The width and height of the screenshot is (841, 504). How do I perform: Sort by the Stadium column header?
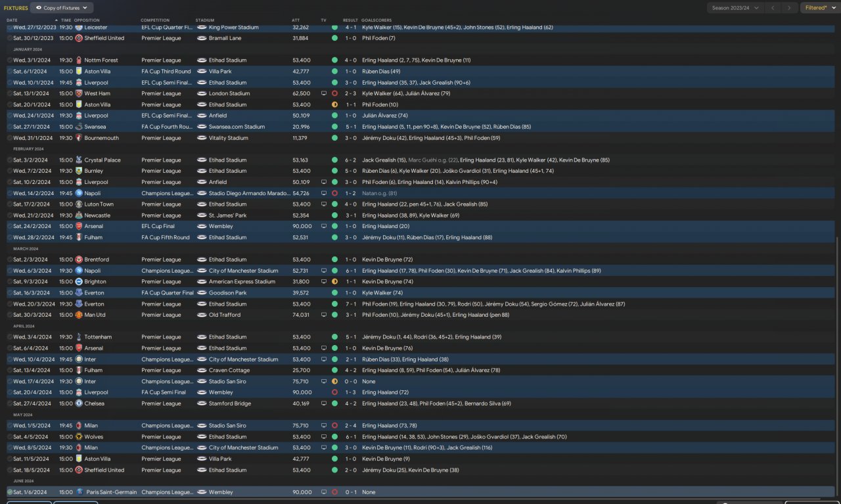205,20
